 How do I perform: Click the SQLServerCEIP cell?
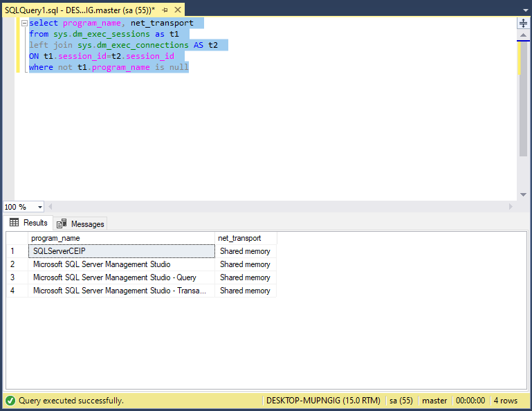click(x=121, y=251)
